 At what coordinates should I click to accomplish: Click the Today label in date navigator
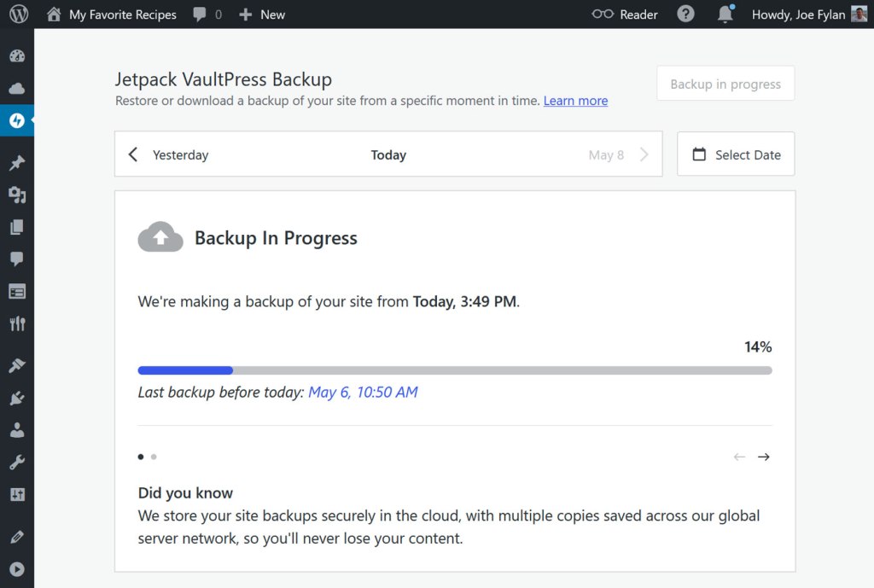click(x=388, y=155)
